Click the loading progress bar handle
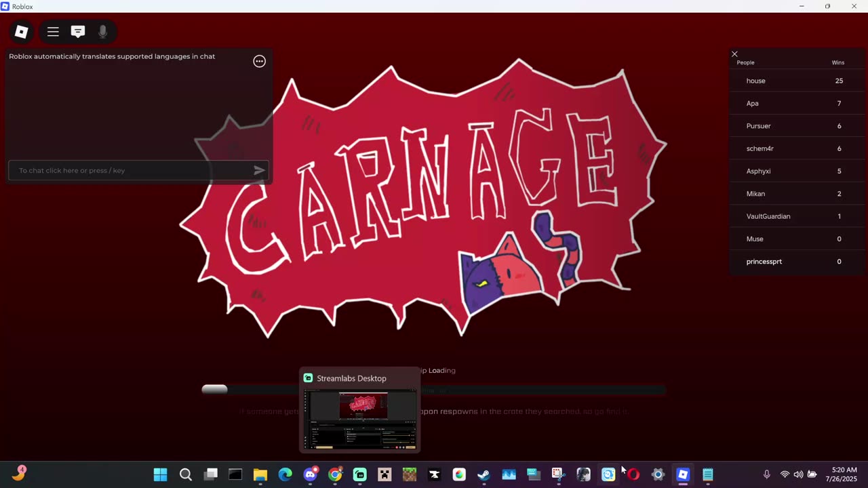 coord(214,389)
